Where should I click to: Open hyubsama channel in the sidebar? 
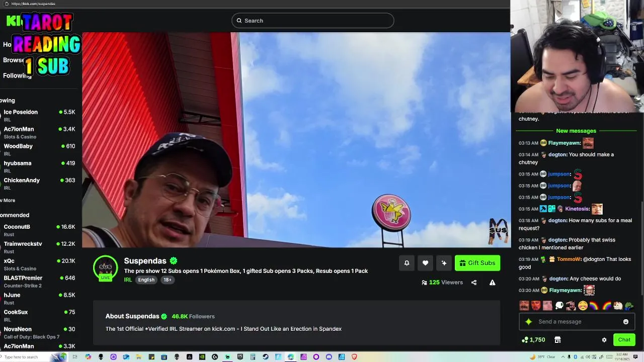pyautogui.click(x=39, y=166)
